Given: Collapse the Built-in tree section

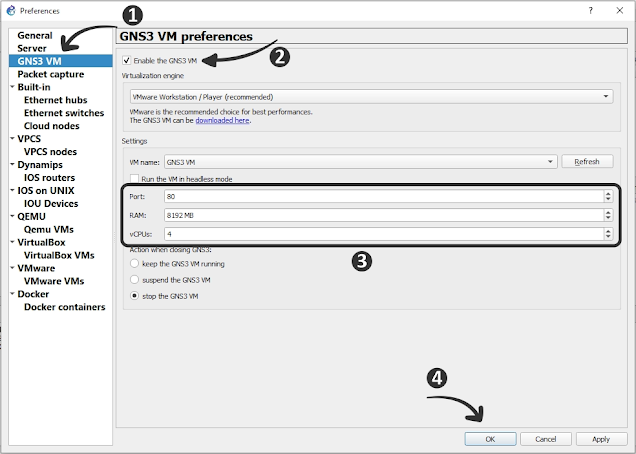Looking at the screenshot, I should pos(12,87).
